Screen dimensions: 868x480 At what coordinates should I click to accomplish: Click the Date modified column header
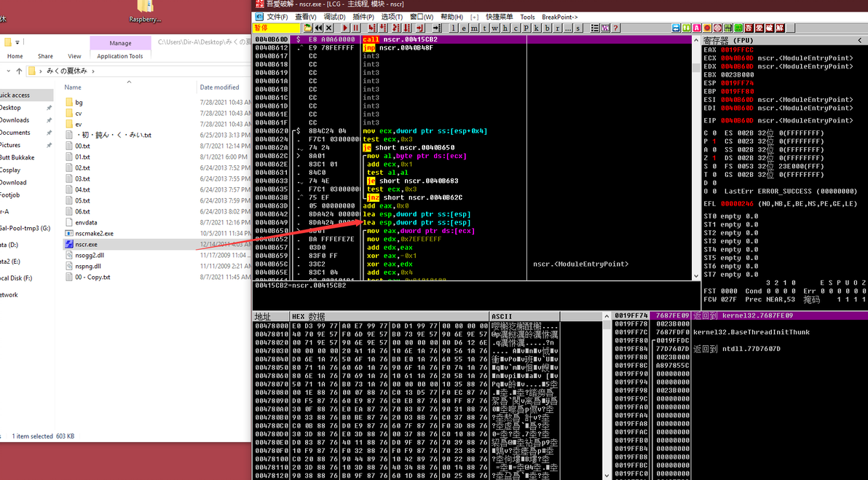click(220, 87)
